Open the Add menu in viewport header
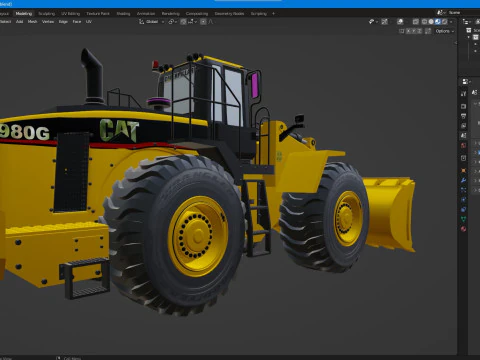Screen dimensions: 480x360 click(20, 22)
